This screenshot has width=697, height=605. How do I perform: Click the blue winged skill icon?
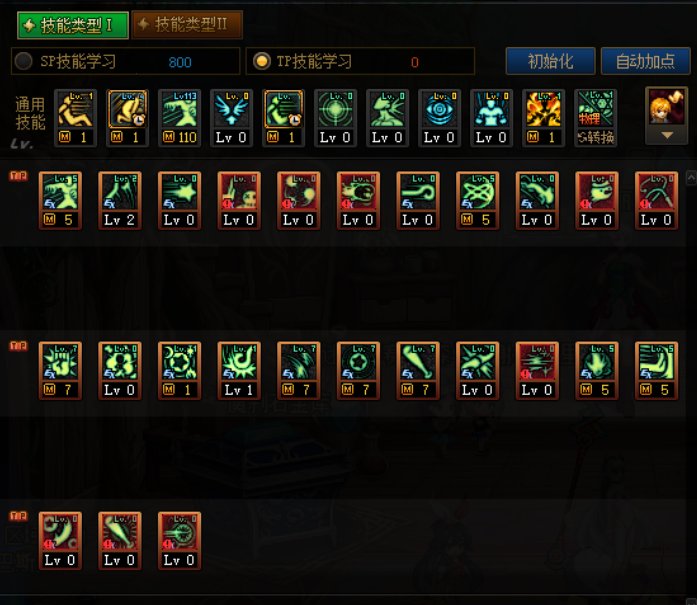232,118
